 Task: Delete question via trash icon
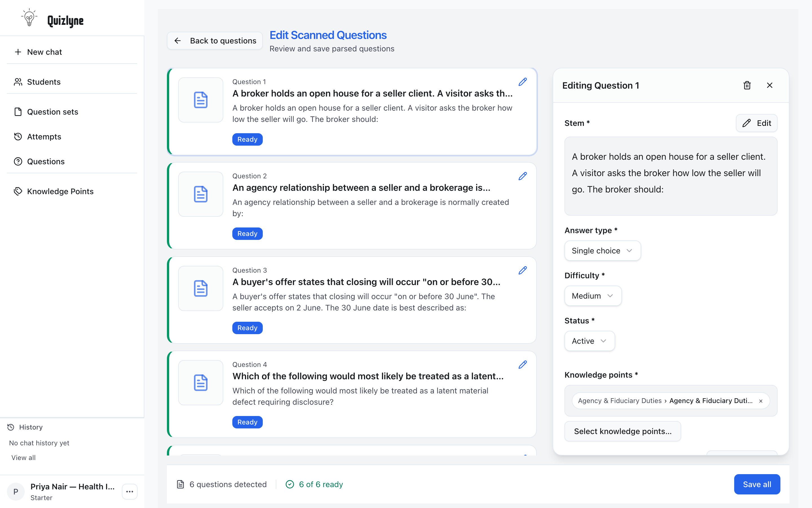747,85
